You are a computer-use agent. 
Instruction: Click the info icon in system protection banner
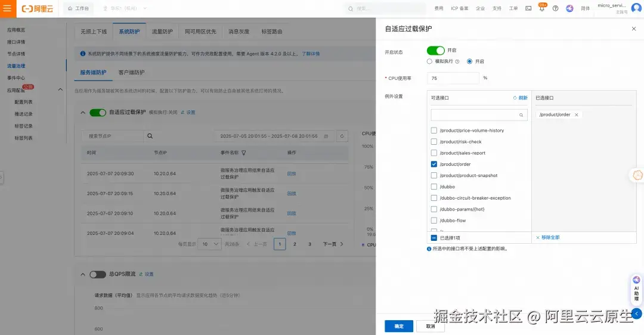[82, 54]
